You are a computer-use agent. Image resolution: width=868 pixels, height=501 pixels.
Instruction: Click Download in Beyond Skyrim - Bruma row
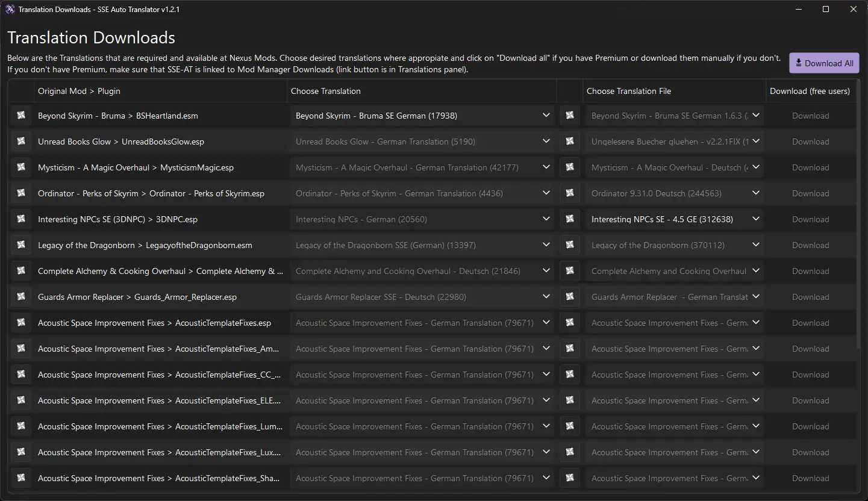click(810, 116)
